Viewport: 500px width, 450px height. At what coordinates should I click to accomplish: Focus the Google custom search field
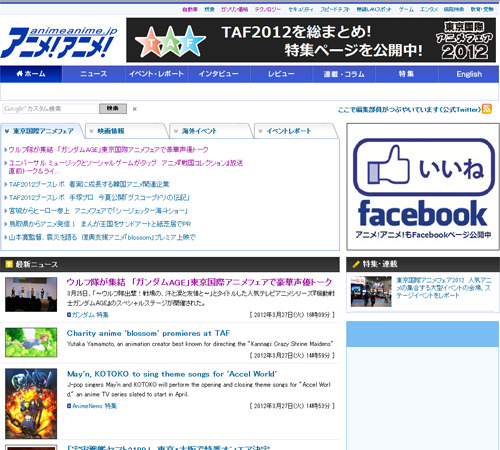pyautogui.click(x=50, y=109)
